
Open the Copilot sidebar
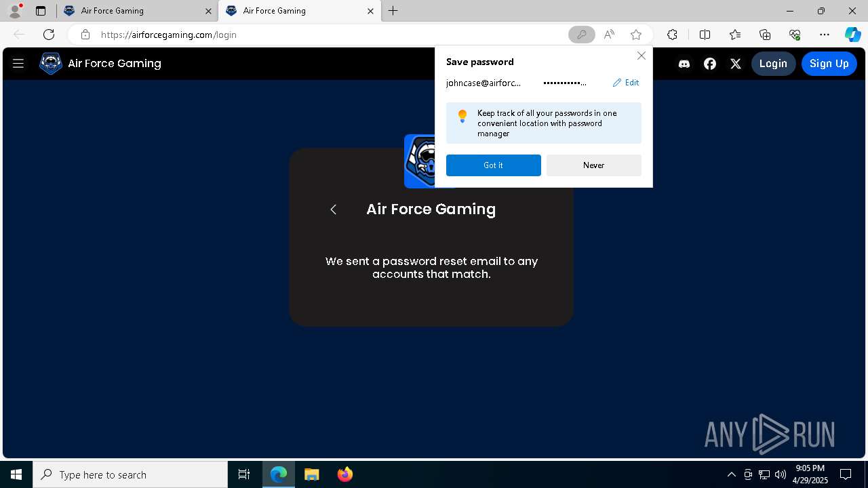pyautogui.click(x=852, y=35)
